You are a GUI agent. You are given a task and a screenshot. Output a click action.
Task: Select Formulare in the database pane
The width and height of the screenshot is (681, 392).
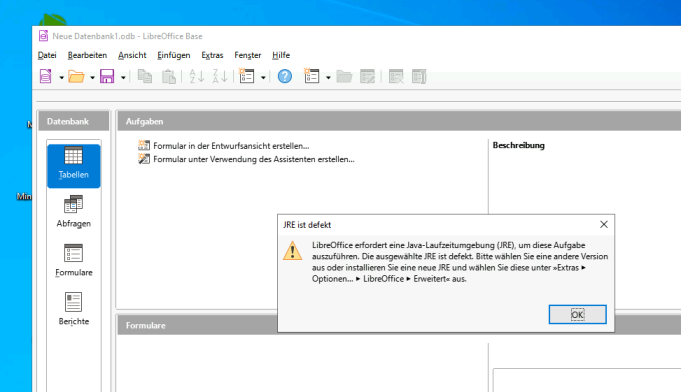74,260
